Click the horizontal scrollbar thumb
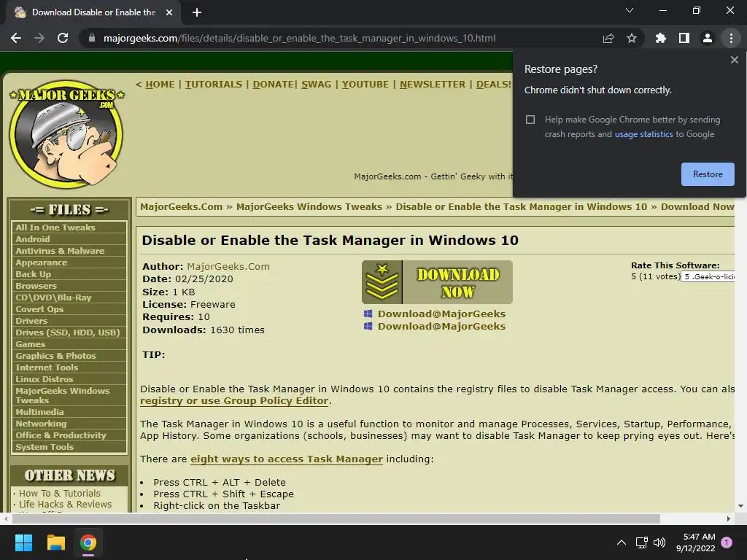Screen dimensions: 747x560 click(x=336, y=518)
